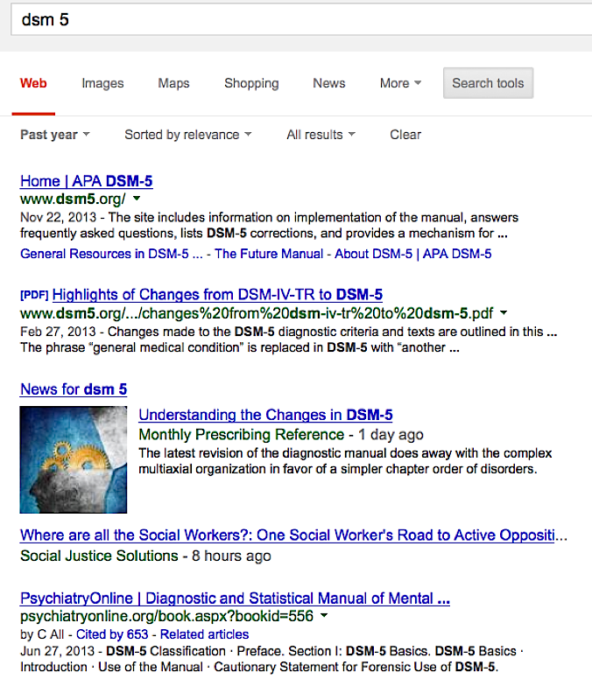This screenshot has height=700, width=592.
Task: Click the [PDF] label before Highlights result
Action: pyautogui.click(x=34, y=295)
